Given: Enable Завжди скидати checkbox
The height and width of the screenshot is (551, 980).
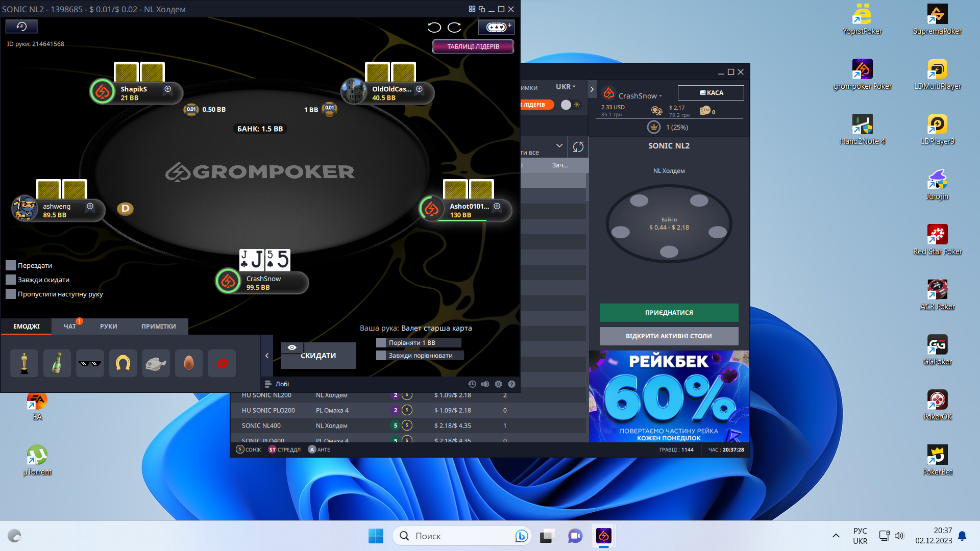Looking at the screenshot, I should click(11, 280).
